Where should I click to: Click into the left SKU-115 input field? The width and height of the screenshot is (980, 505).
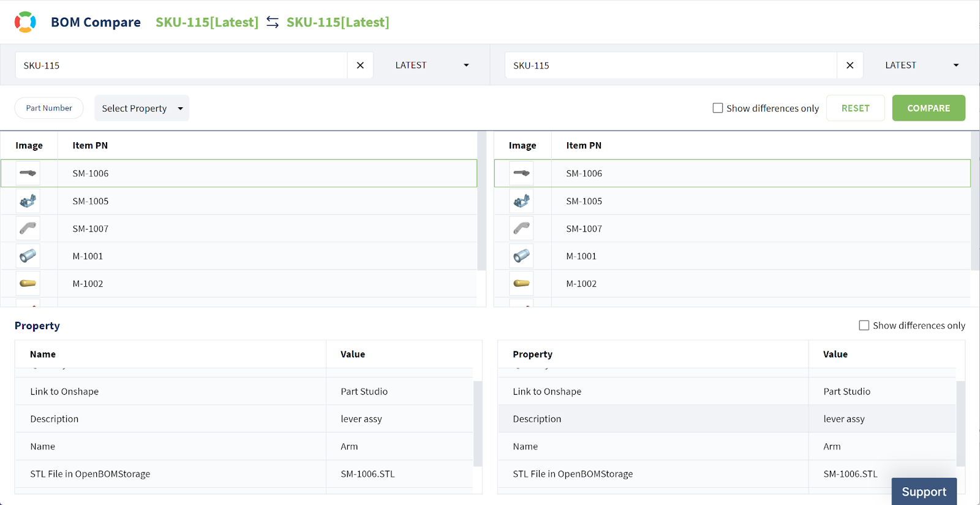click(181, 66)
